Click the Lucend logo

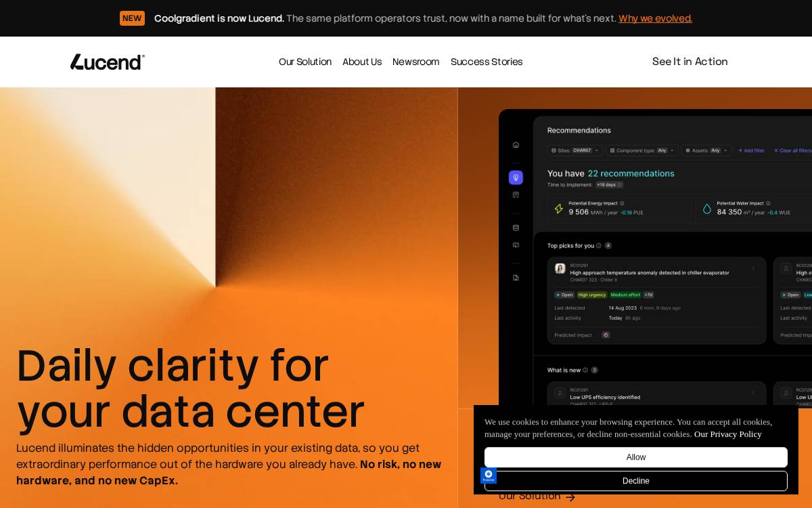click(108, 62)
